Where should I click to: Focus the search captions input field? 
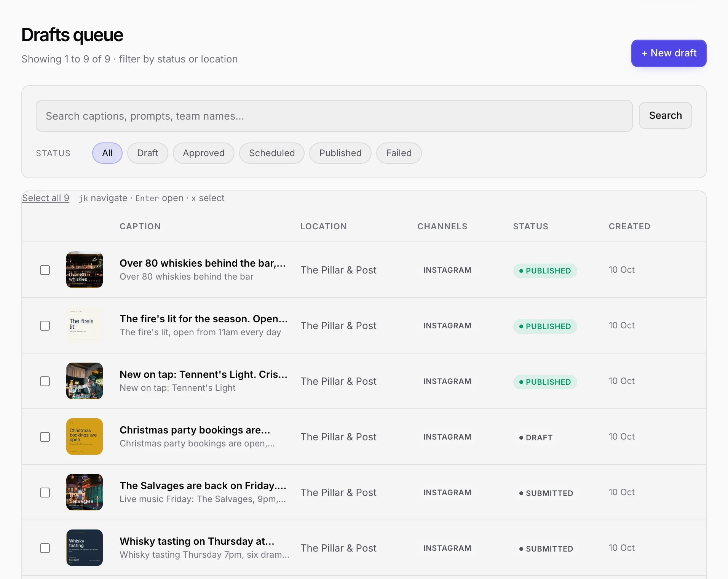(334, 116)
